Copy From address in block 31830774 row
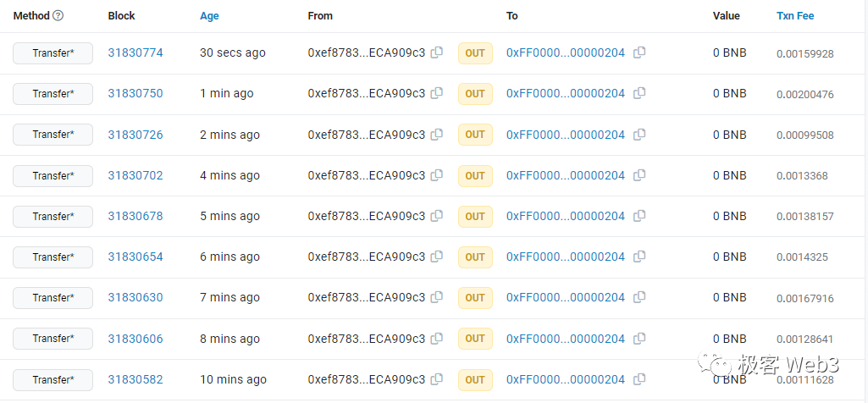This screenshot has width=868, height=403. [x=437, y=52]
